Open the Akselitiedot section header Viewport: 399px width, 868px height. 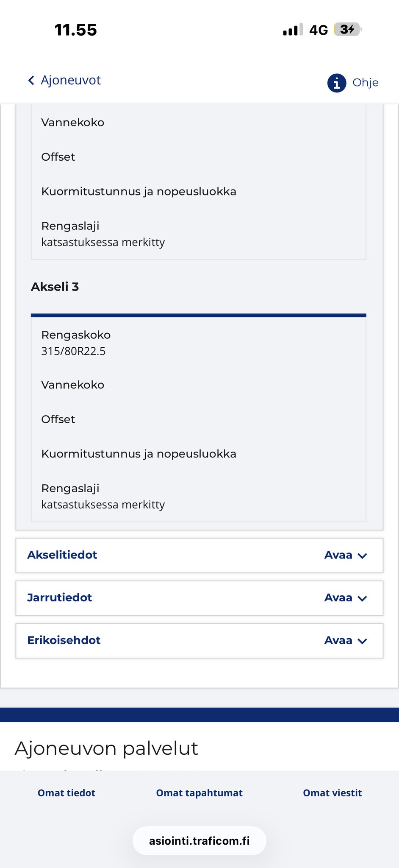62,555
